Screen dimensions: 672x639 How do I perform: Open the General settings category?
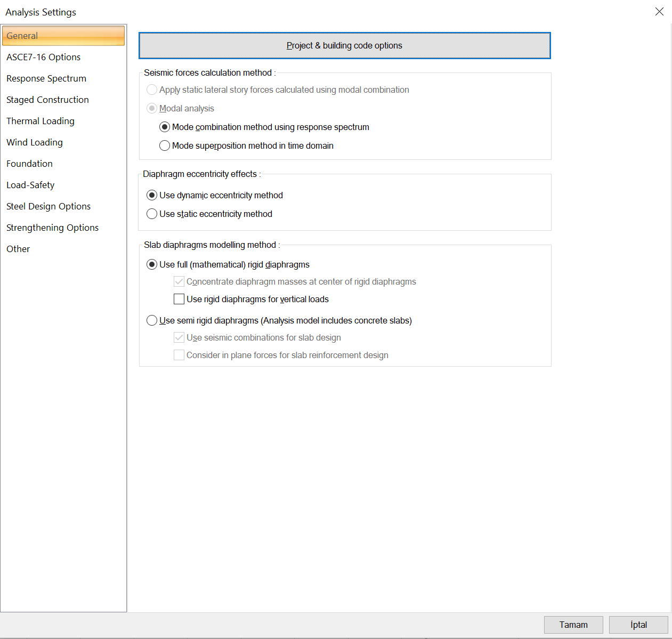tap(63, 36)
